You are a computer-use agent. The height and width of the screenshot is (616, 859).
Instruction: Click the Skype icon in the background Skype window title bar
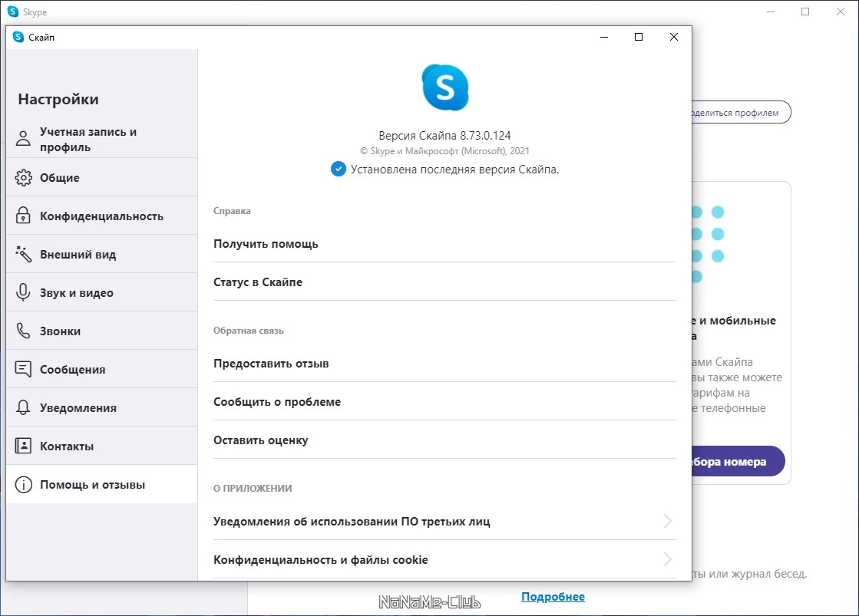(12, 12)
